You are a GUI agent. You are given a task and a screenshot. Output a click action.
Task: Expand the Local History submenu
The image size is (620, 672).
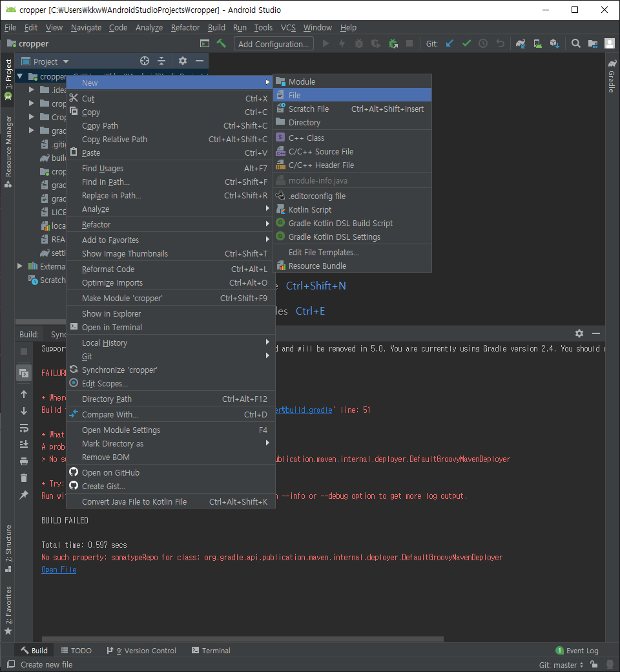pos(170,343)
